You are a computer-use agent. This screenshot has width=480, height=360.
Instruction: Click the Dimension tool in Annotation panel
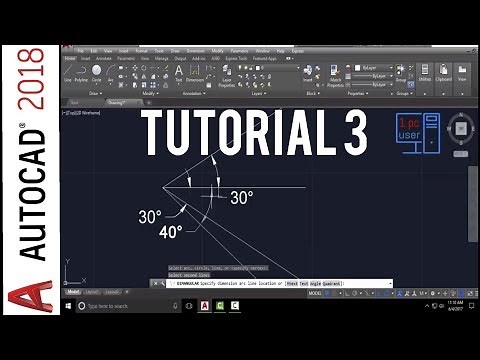pyautogui.click(x=194, y=73)
